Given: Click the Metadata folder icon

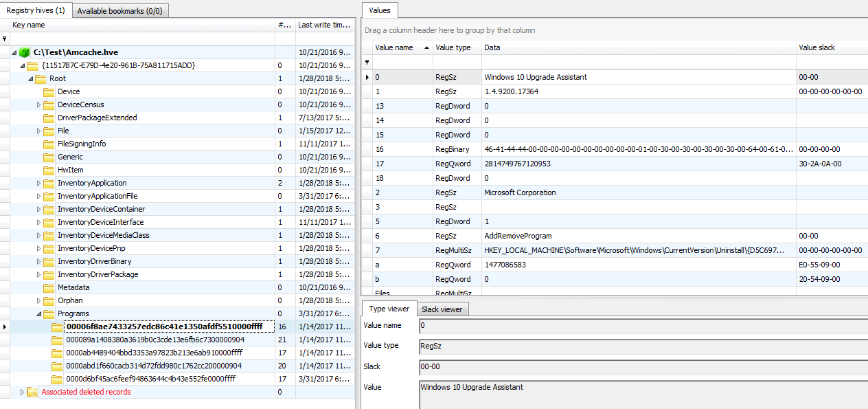Looking at the screenshot, I should point(49,287).
